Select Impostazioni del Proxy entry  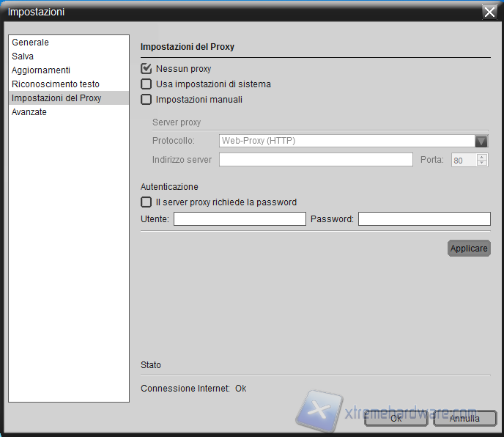pyautogui.click(x=56, y=98)
